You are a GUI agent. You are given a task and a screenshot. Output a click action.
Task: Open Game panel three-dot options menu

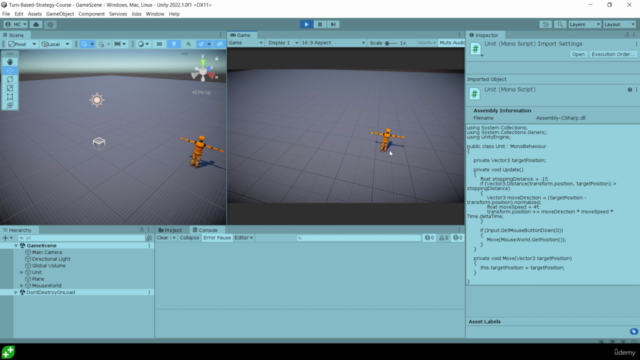coord(459,35)
